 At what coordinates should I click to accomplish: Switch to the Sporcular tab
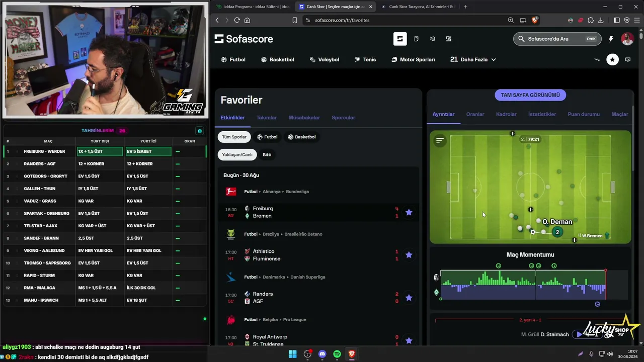point(343,118)
